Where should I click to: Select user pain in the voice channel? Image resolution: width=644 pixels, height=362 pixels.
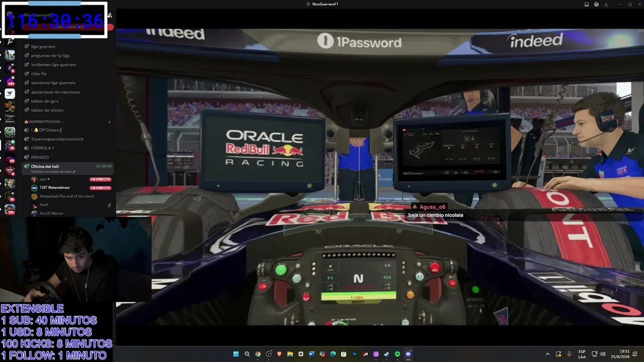click(45, 179)
